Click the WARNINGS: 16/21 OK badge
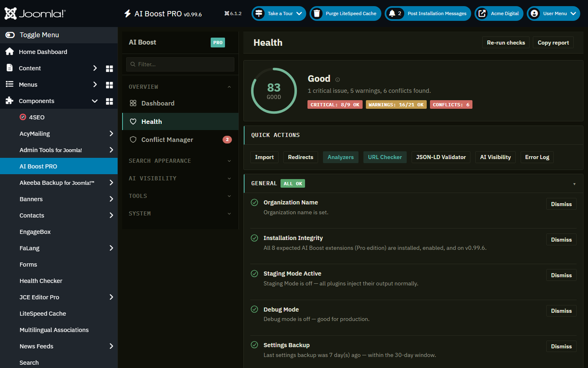Screen dimensions: 588x368 (396, 105)
